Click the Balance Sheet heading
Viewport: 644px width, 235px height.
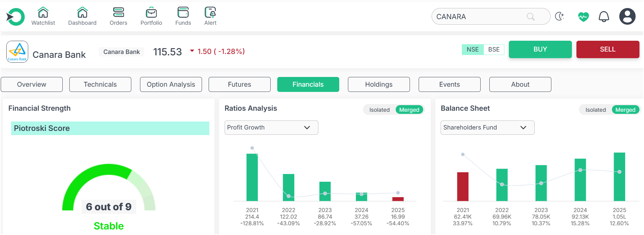click(x=465, y=108)
